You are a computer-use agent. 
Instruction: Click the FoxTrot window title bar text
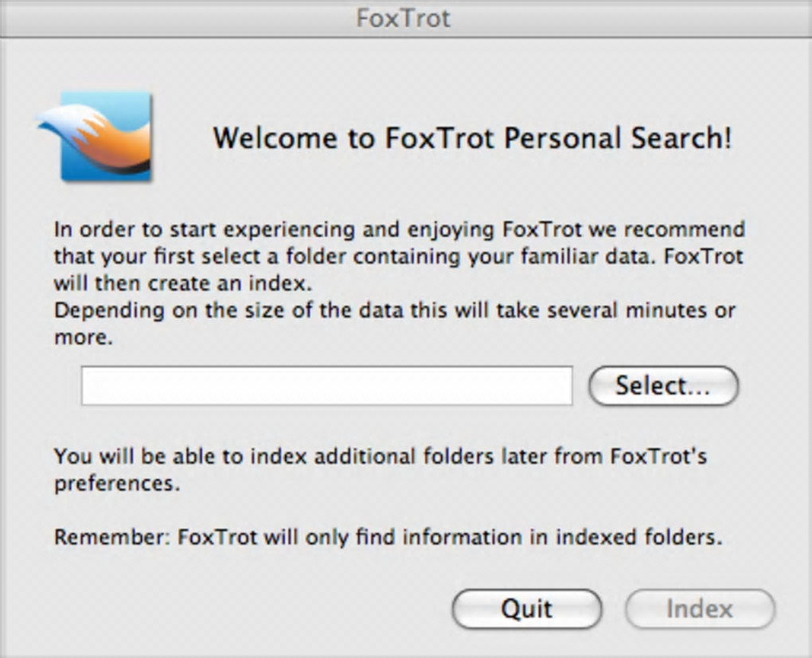(x=404, y=18)
